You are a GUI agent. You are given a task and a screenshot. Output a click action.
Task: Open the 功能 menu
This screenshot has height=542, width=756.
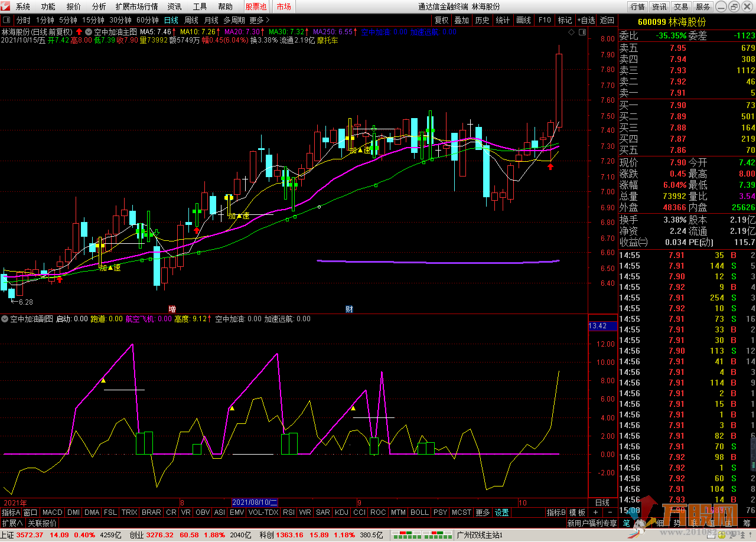48,6
